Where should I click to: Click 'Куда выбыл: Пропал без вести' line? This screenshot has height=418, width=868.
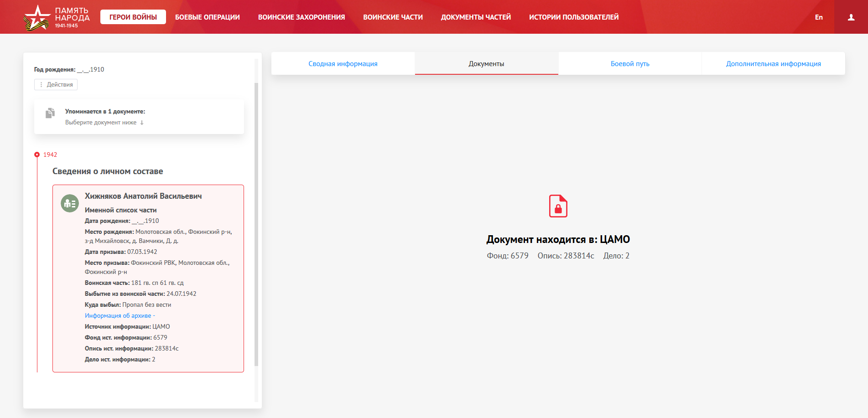[128, 304]
